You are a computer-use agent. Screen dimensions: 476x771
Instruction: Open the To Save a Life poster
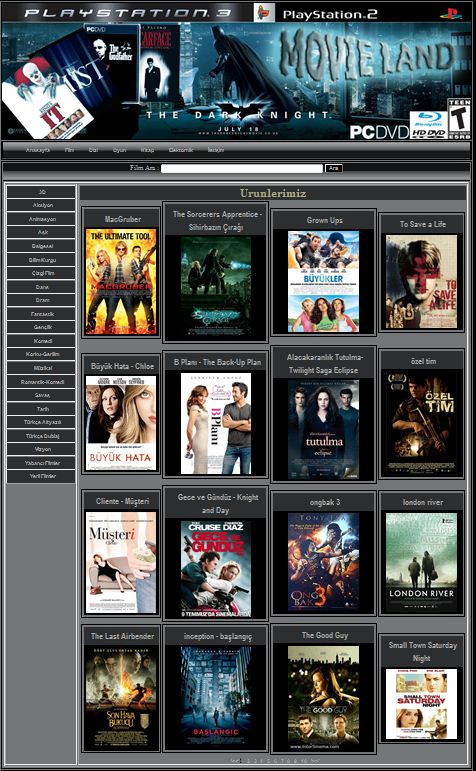[x=421, y=282]
